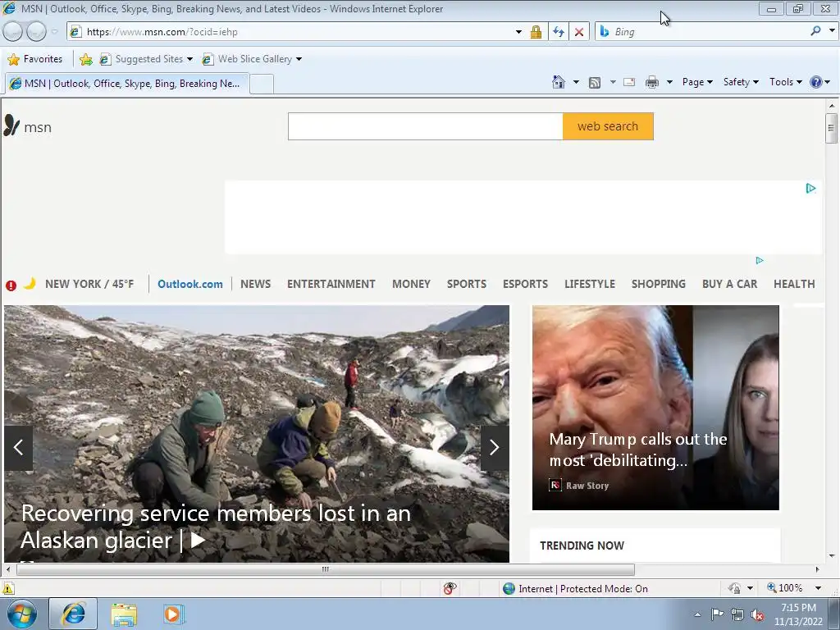Click the red alert icon beside weather
Screen dimensions: 840x630
pyautogui.click(x=11, y=285)
